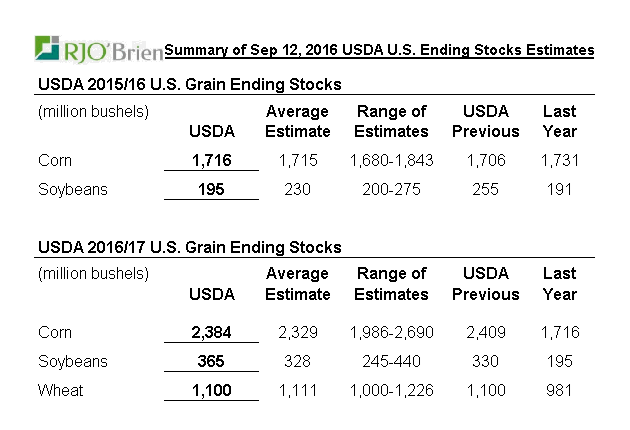Select the 2015/16 Corn Last Year value 1,731

click(559, 160)
